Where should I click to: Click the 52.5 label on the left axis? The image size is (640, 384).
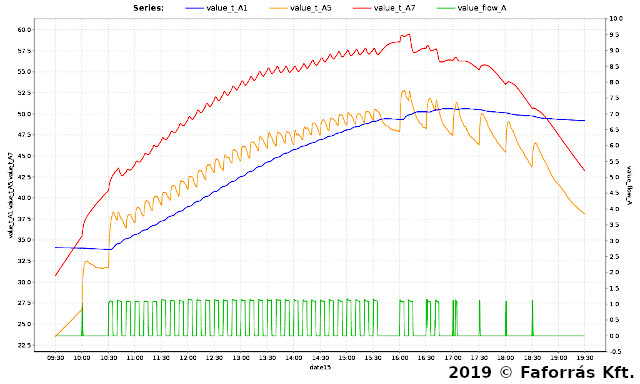click(x=24, y=93)
